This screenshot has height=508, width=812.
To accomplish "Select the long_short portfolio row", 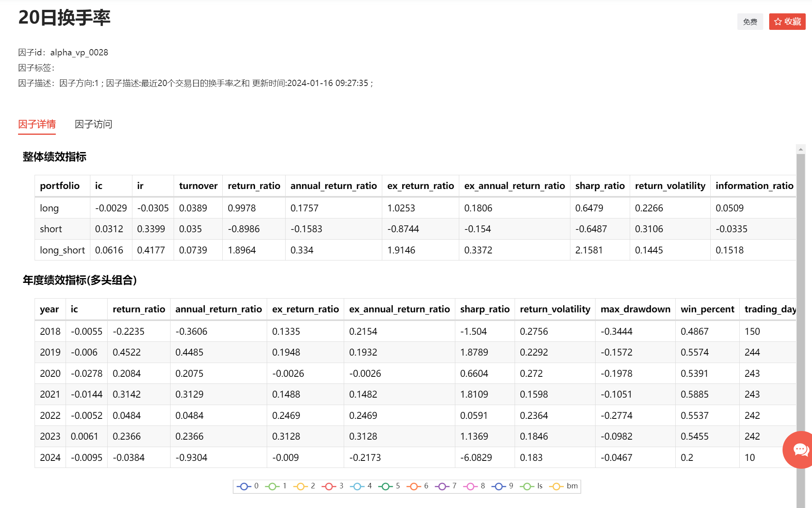I will pos(62,250).
